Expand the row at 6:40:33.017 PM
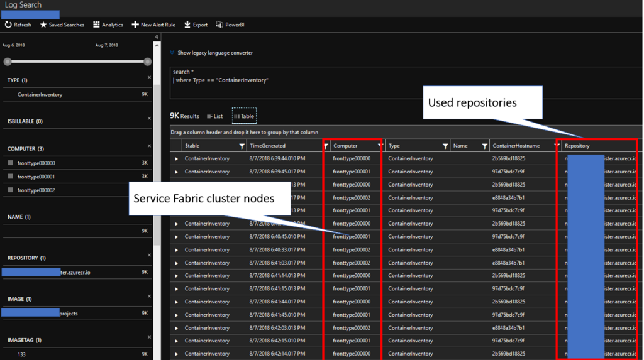Viewport: 644px width, 360px height. 176,250
